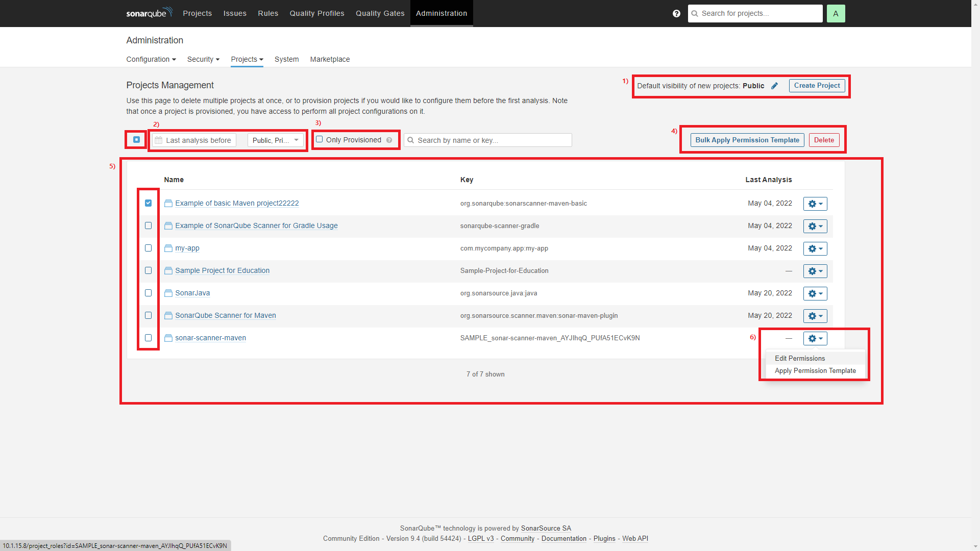
Task: Open actions gear for SonarJava
Action: (x=815, y=294)
